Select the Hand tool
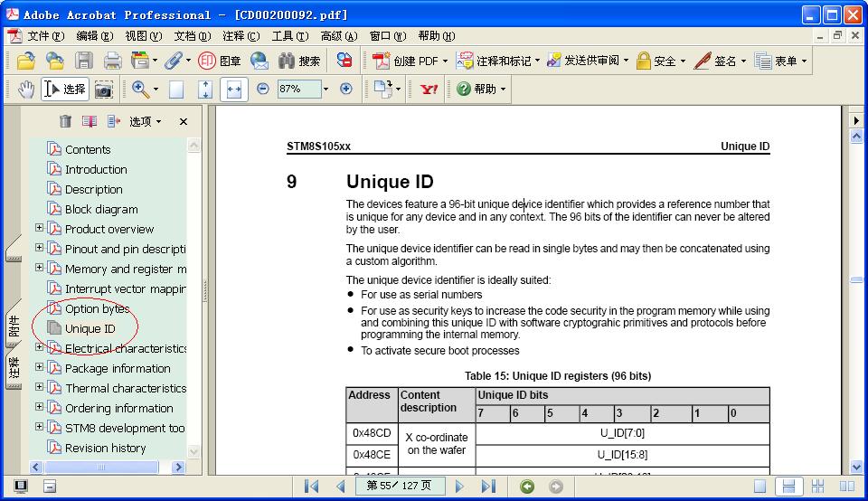 click(25, 90)
